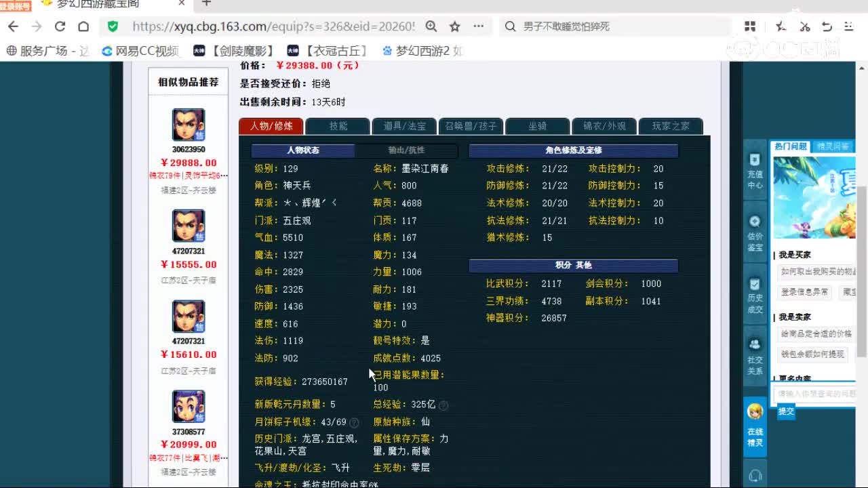868x488 pixels.
Task: Switch to the 坐骑 tab
Action: [x=537, y=126]
